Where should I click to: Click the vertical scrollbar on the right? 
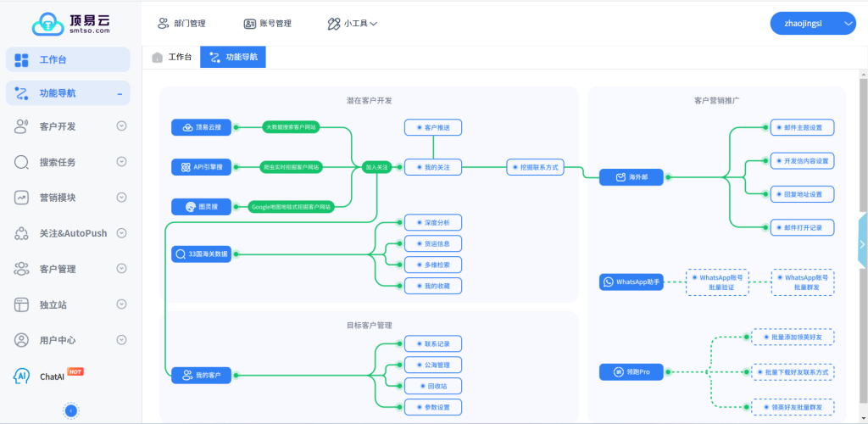(863, 246)
